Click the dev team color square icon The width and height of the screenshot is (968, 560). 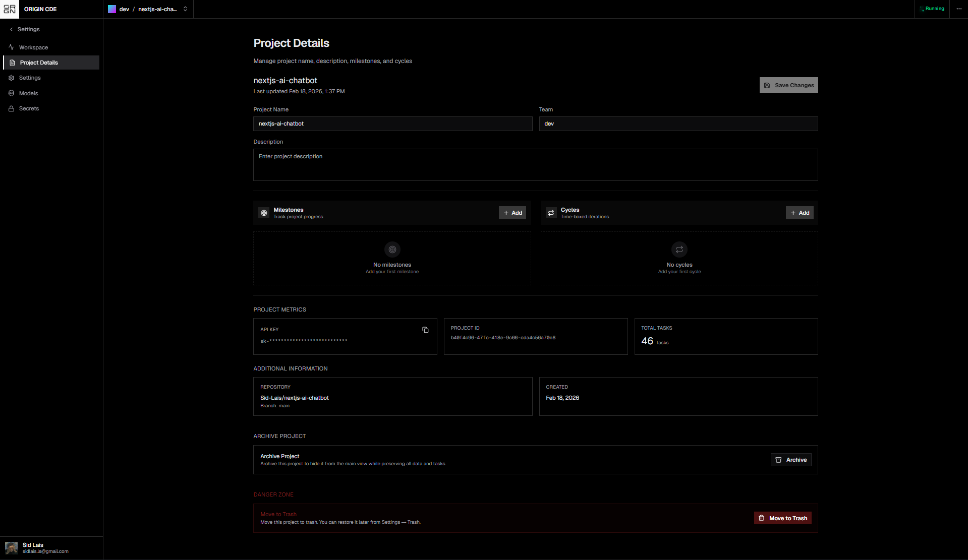pos(112,9)
